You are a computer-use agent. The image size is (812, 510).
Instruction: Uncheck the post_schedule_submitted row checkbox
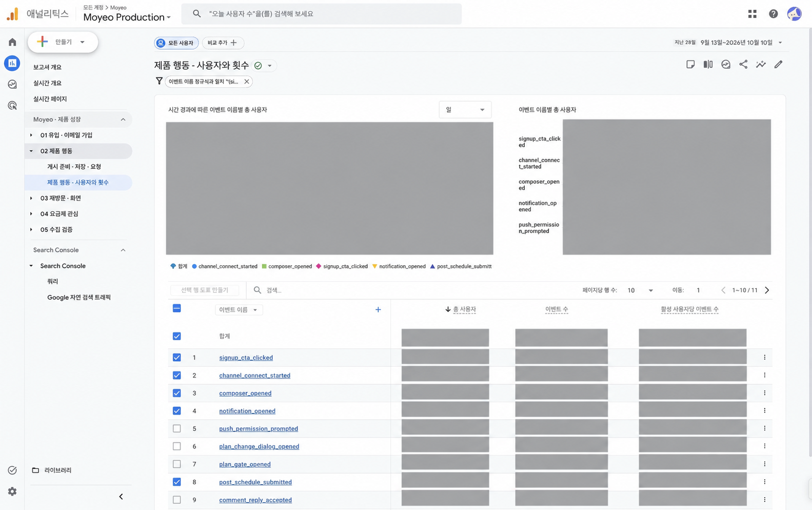point(177,482)
